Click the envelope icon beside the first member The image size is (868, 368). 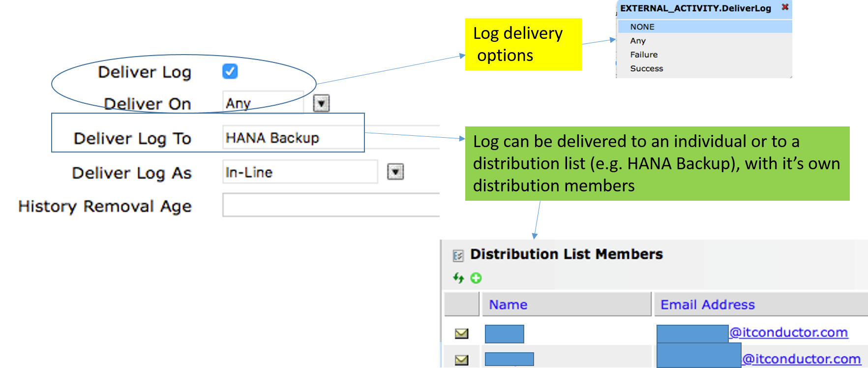(461, 333)
